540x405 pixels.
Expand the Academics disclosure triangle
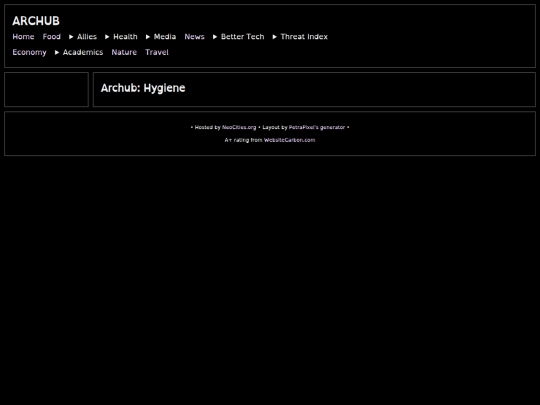(x=57, y=52)
